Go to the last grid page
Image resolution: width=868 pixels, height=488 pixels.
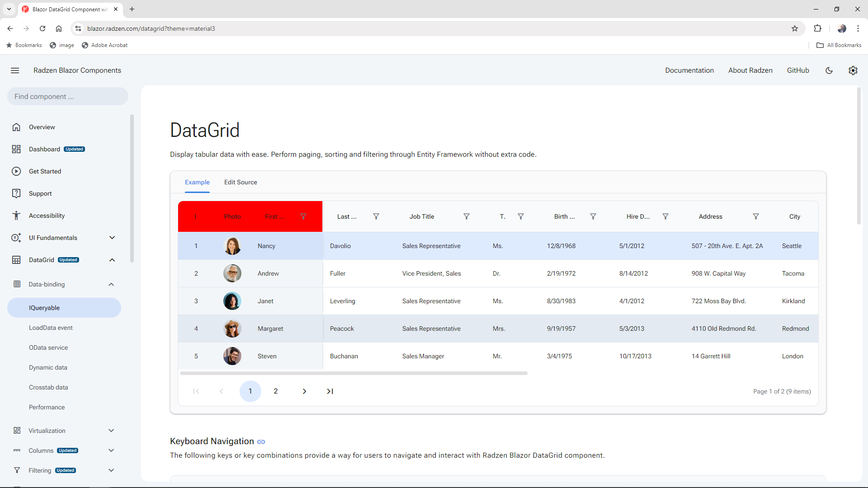pos(330,391)
